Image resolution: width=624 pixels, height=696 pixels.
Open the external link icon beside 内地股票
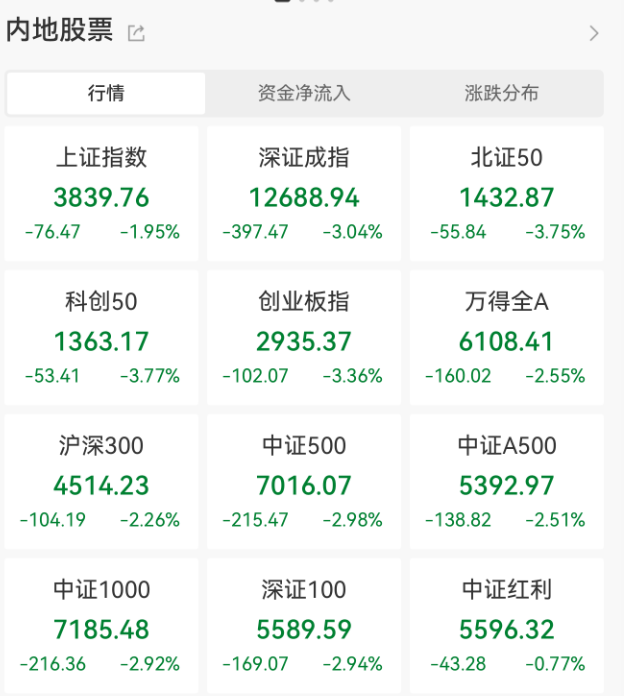coord(136,34)
